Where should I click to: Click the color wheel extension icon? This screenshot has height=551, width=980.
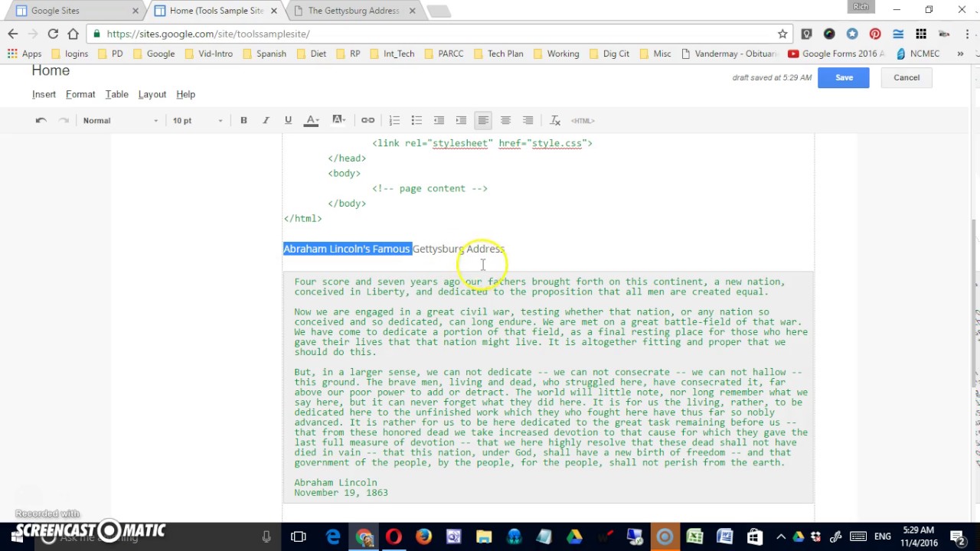click(829, 34)
